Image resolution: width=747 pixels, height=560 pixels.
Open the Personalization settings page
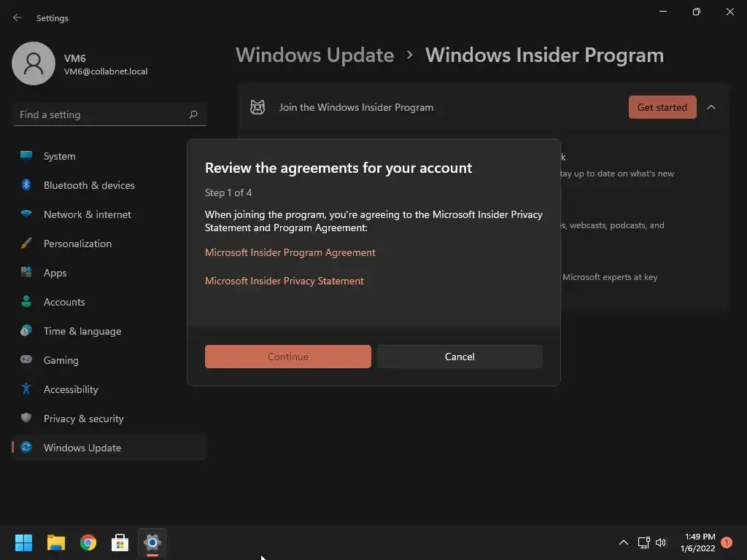tap(109, 244)
